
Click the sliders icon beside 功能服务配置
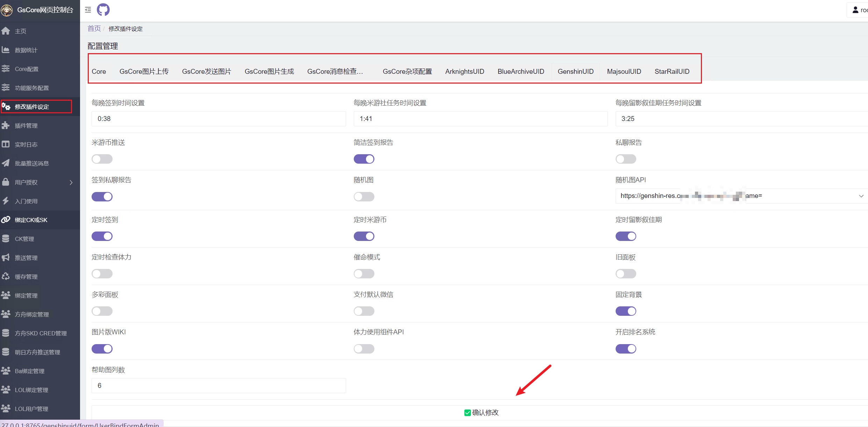6,88
